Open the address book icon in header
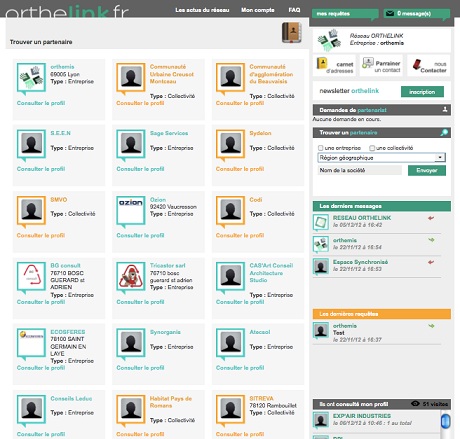Image resolution: width=460 pixels, height=439 pixels. pyautogui.click(x=292, y=32)
